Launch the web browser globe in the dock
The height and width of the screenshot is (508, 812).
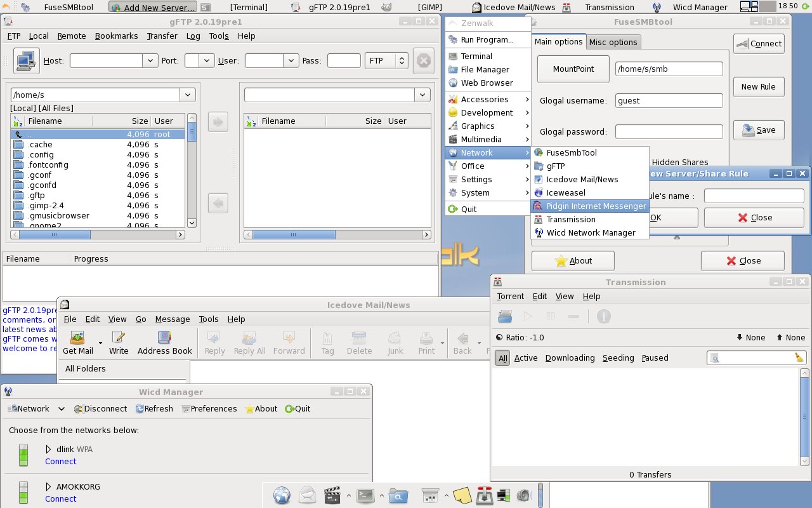tap(282, 495)
